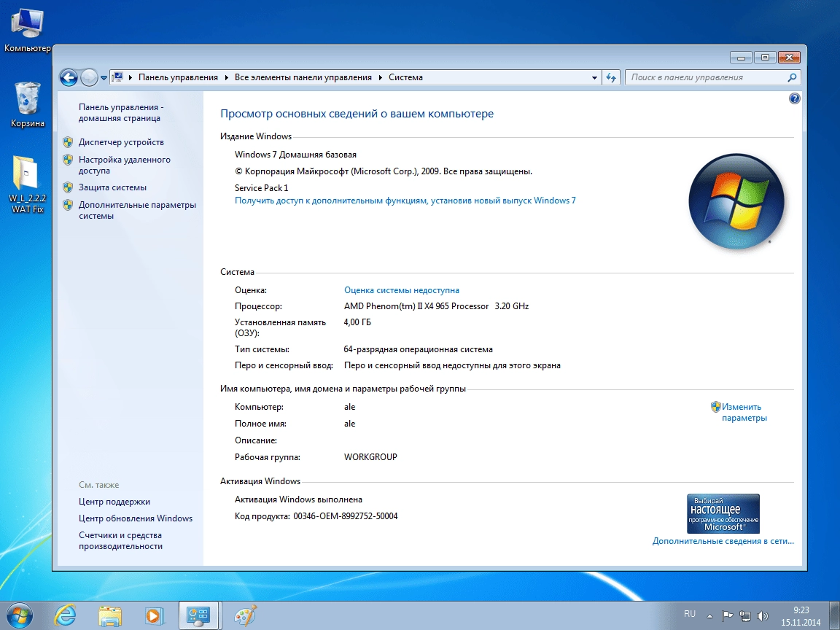This screenshot has height=630, width=840.
Task: Open help with the question mark icon
Action: pos(795,98)
